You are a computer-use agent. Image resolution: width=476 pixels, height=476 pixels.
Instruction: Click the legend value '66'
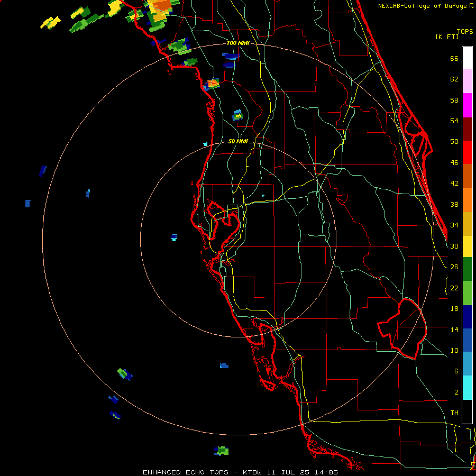[x=454, y=58]
